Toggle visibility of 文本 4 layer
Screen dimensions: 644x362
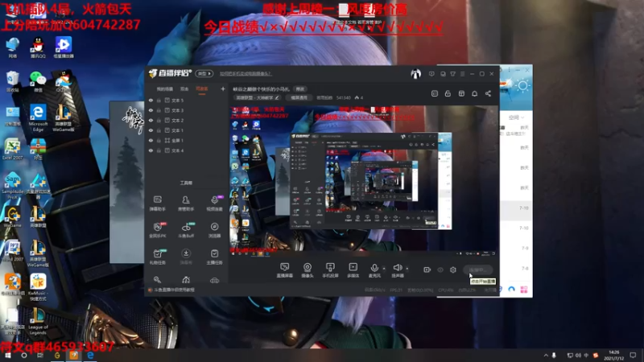click(151, 150)
